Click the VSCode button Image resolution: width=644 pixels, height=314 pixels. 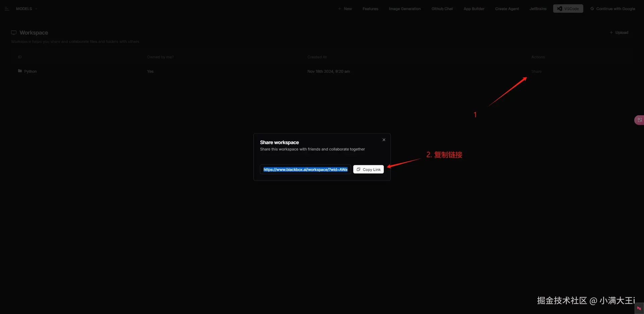point(568,9)
